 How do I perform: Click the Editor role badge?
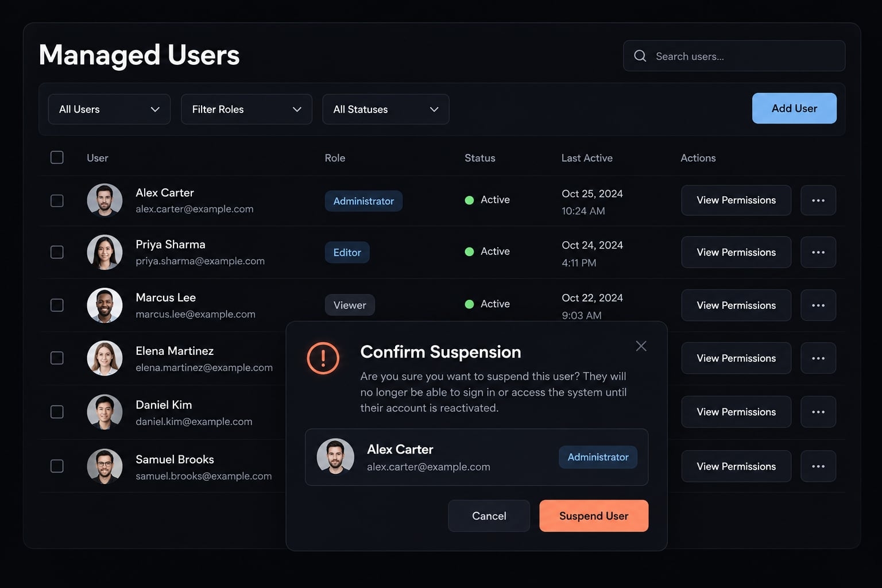point(347,253)
